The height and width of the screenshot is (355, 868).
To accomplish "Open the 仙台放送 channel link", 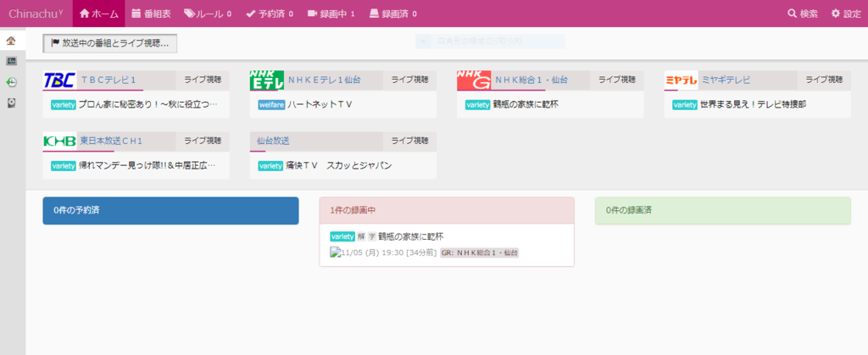I will 274,141.
